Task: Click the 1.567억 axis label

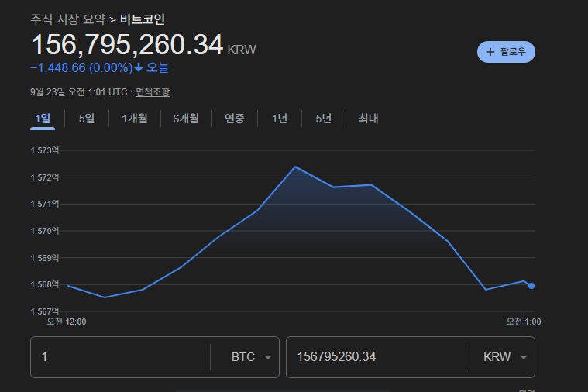Action: click(45, 311)
